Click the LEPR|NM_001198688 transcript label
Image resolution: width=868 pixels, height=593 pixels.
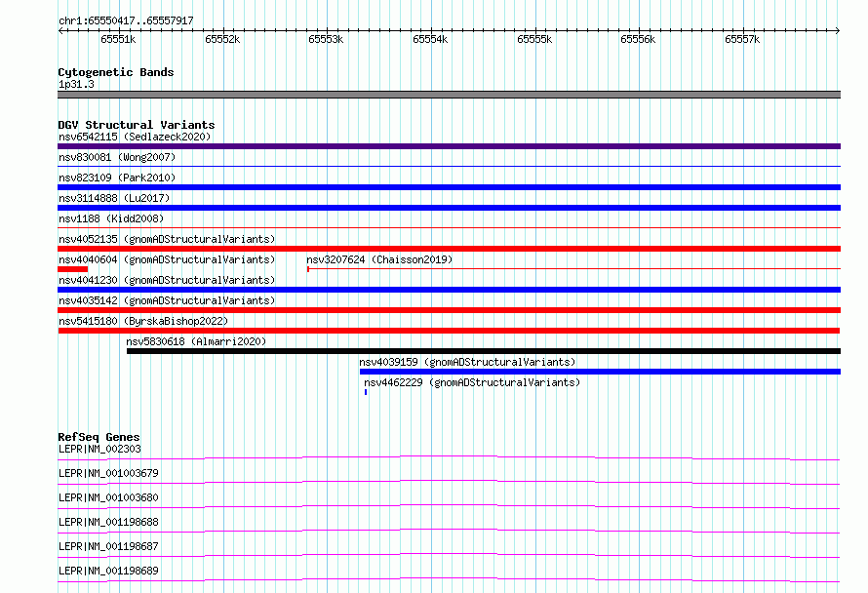[x=108, y=522]
